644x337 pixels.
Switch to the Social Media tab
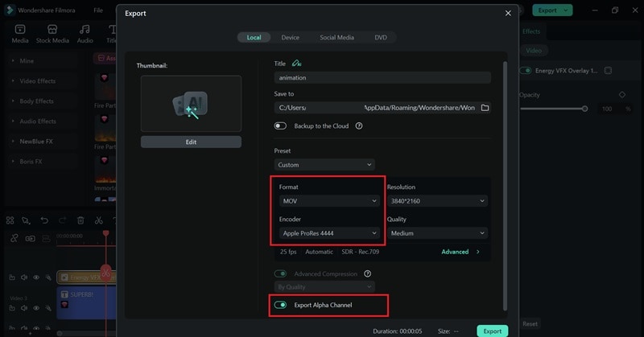pos(336,37)
